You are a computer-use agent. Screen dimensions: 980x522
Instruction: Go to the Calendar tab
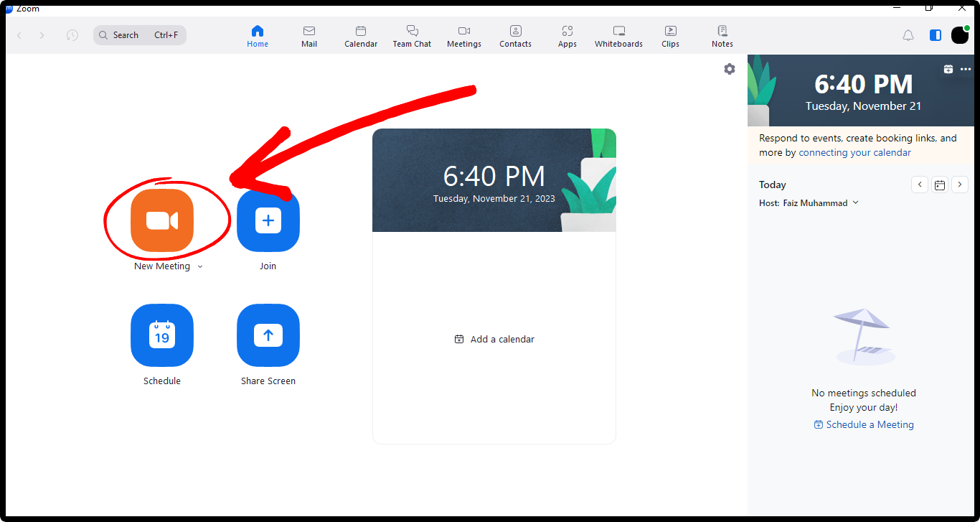click(x=361, y=36)
